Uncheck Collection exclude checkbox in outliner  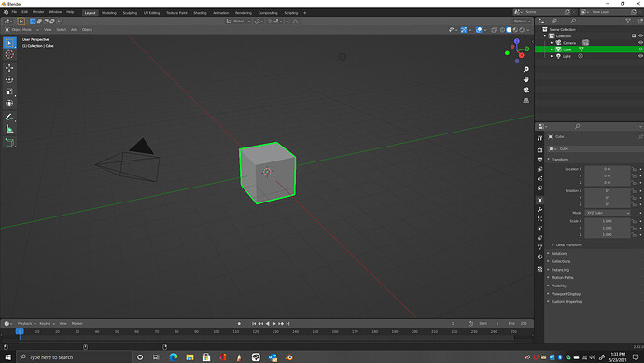tap(634, 35)
